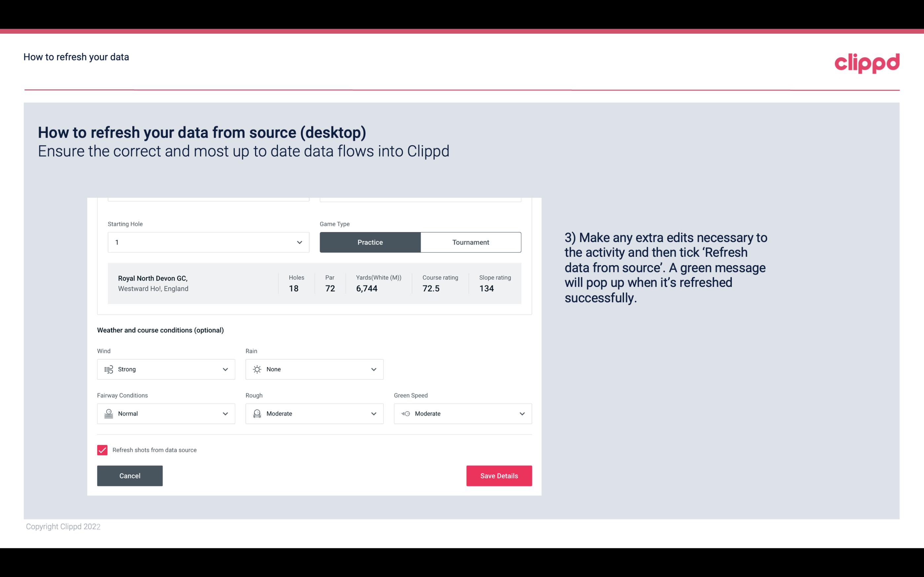This screenshot has width=924, height=577.
Task: Click the starting hole dropdown arrow icon
Action: (299, 242)
